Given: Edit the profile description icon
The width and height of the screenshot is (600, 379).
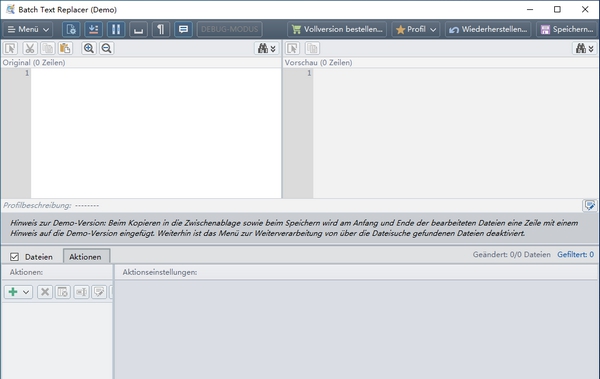Looking at the screenshot, I should pyautogui.click(x=589, y=206).
